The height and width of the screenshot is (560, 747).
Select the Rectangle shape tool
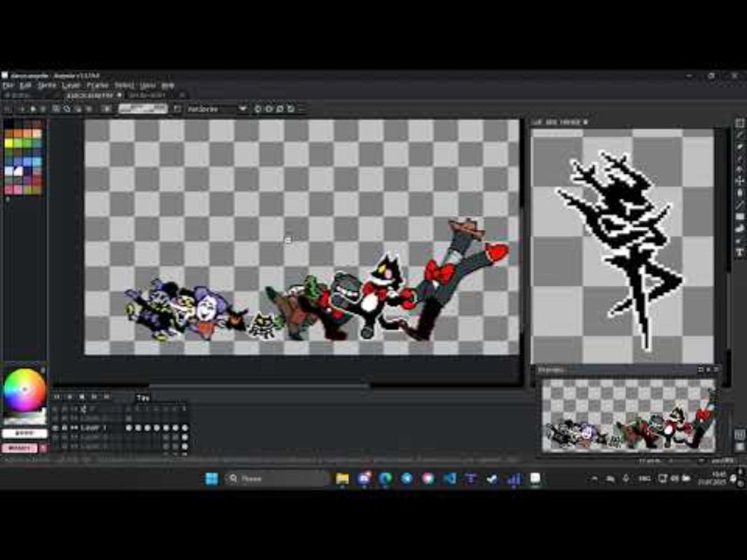pos(740,217)
